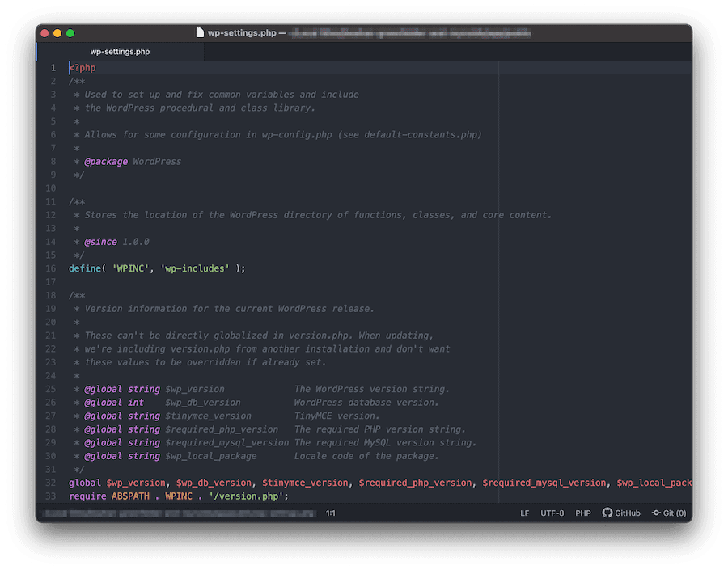Click the document icon in the title bar
The height and width of the screenshot is (570, 728).
tap(199, 33)
